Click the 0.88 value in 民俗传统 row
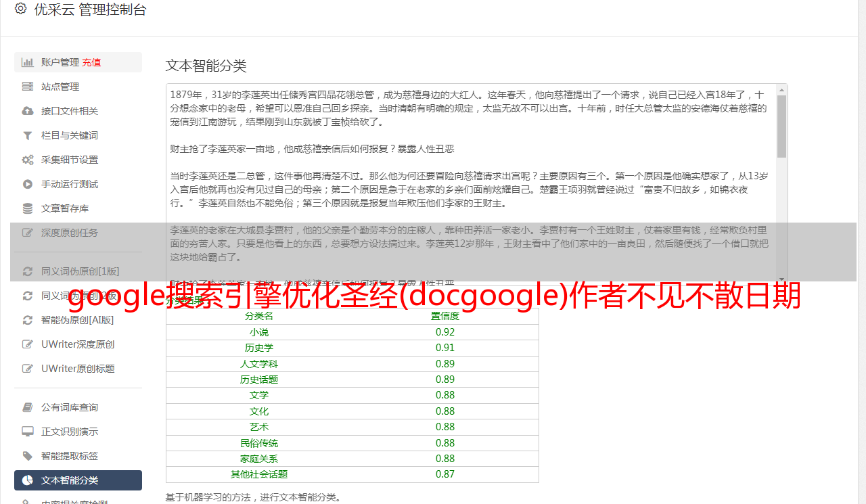This screenshot has width=866, height=504. coord(445,443)
